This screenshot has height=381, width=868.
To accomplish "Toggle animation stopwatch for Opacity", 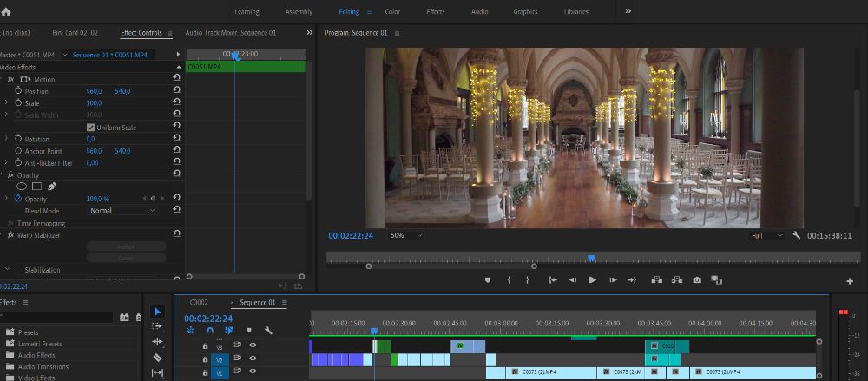I will point(18,199).
